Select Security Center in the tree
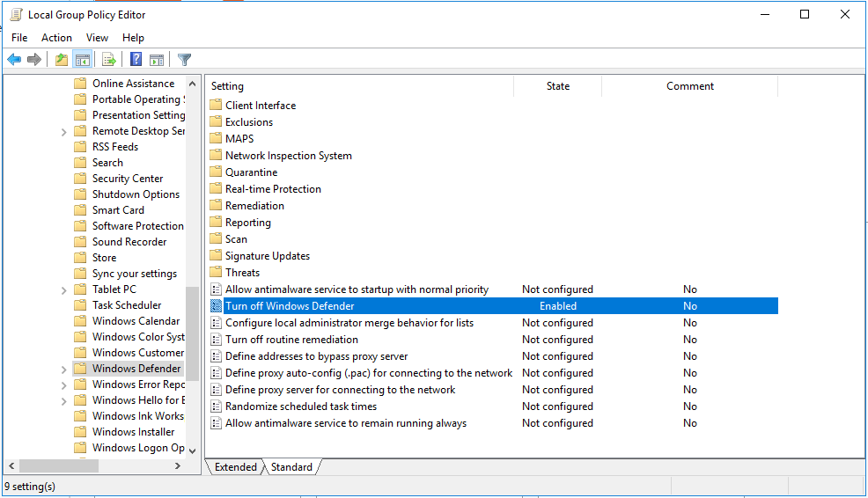The image size is (868, 498). click(128, 179)
